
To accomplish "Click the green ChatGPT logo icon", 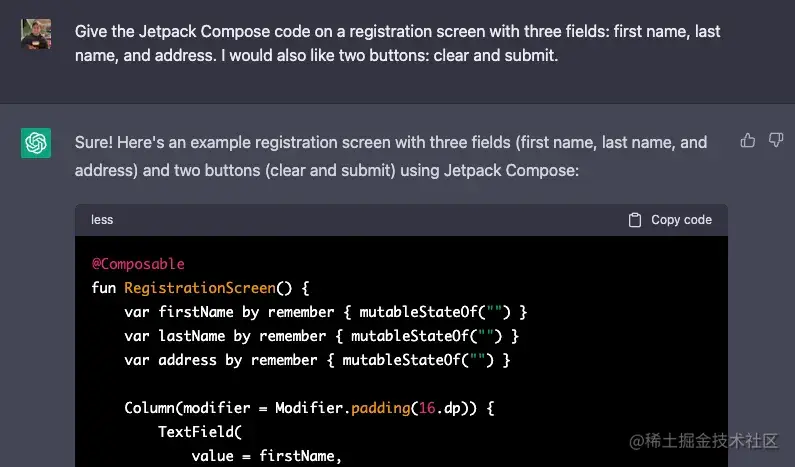I will pyautogui.click(x=36, y=143).
